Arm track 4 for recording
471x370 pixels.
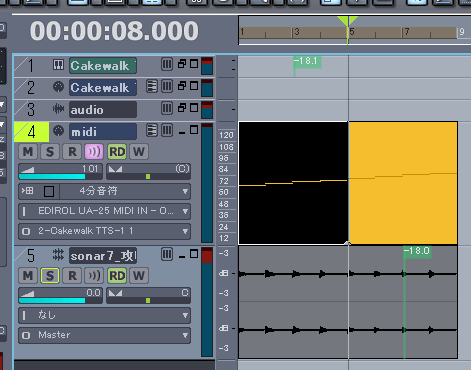point(72,152)
